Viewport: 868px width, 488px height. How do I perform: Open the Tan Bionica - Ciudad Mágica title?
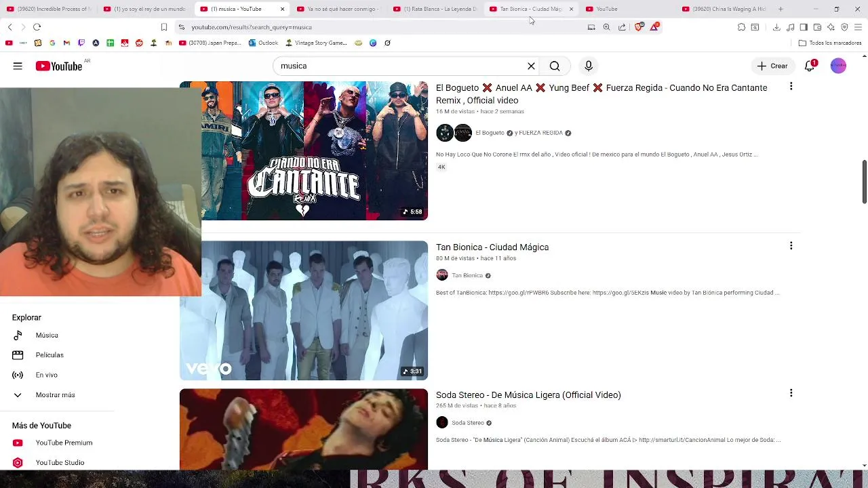pos(492,247)
